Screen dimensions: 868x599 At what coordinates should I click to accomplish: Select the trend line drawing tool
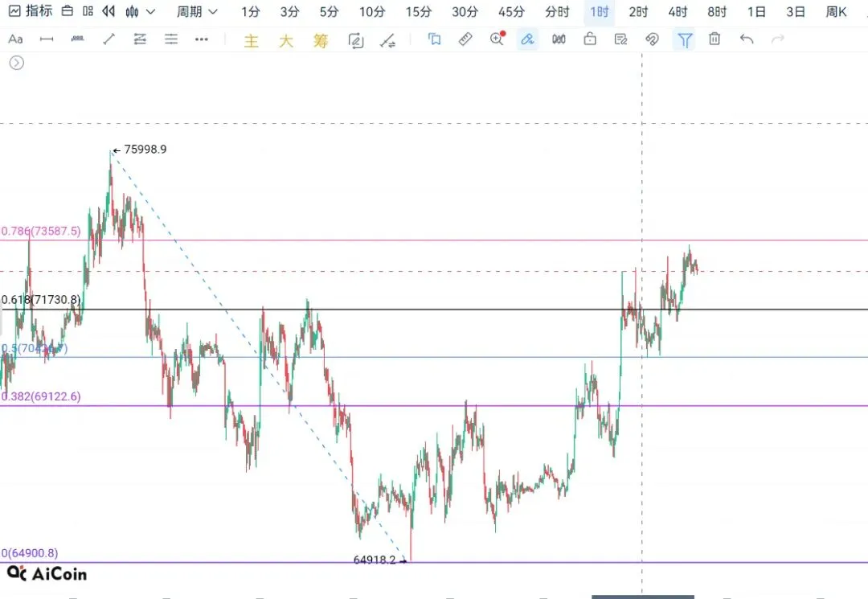[109, 39]
